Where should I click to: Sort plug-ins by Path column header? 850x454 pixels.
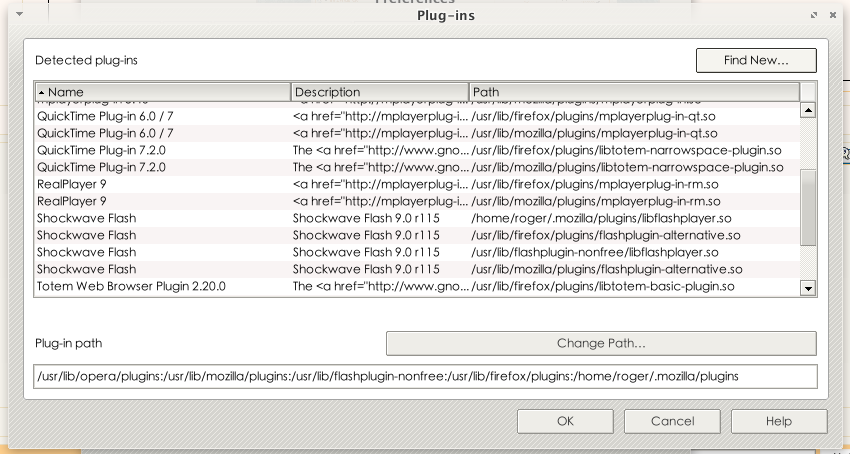[634, 92]
